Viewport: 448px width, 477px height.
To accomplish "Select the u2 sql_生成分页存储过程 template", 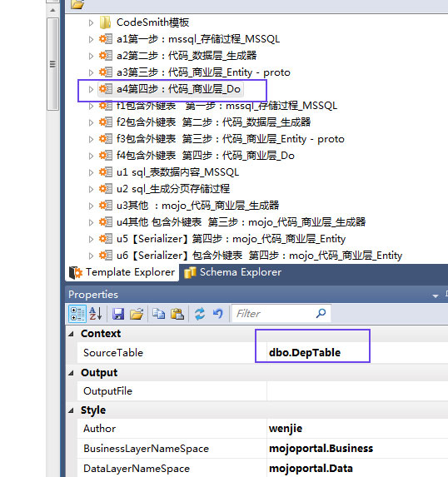I will click(x=173, y=189).
